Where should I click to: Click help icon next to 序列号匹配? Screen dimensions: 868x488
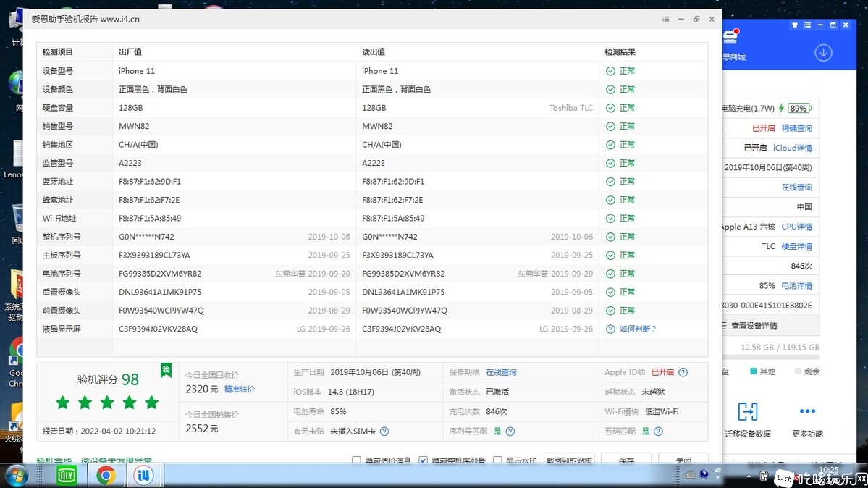(x=510, y=432)
